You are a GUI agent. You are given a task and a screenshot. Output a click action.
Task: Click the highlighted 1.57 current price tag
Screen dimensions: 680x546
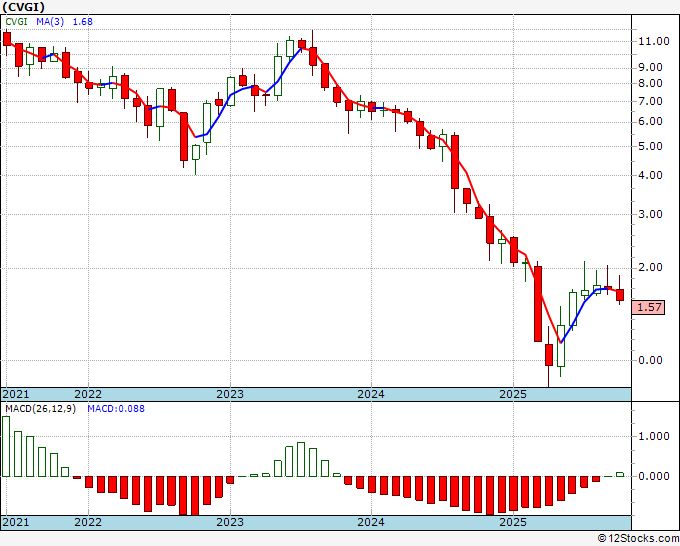[649, 307]
